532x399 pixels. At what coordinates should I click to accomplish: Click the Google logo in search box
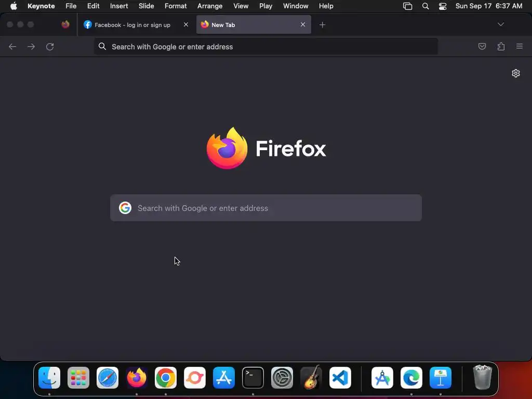125,208
